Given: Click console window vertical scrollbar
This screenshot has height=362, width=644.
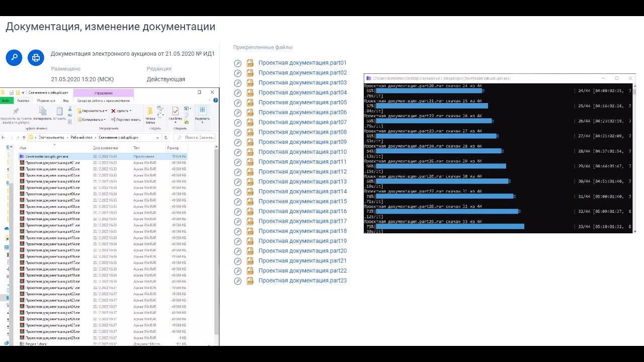Looking at the screenshot, I should coord(634,158).
